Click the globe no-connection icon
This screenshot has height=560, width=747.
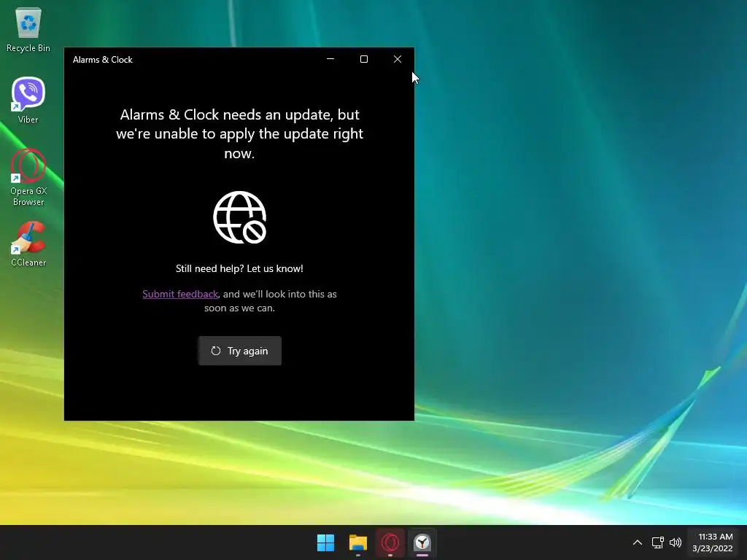click(x=239, y=217)
